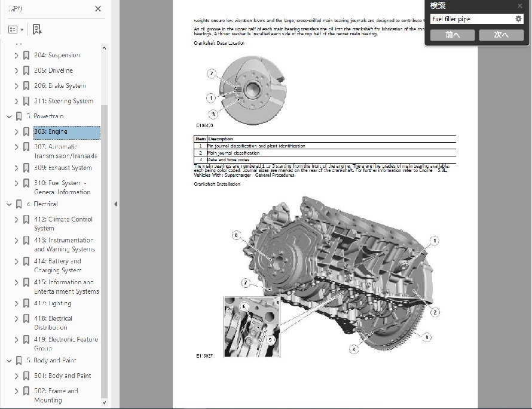Expand 418: Electrical Distribution bookmark

tap(16, 318)
